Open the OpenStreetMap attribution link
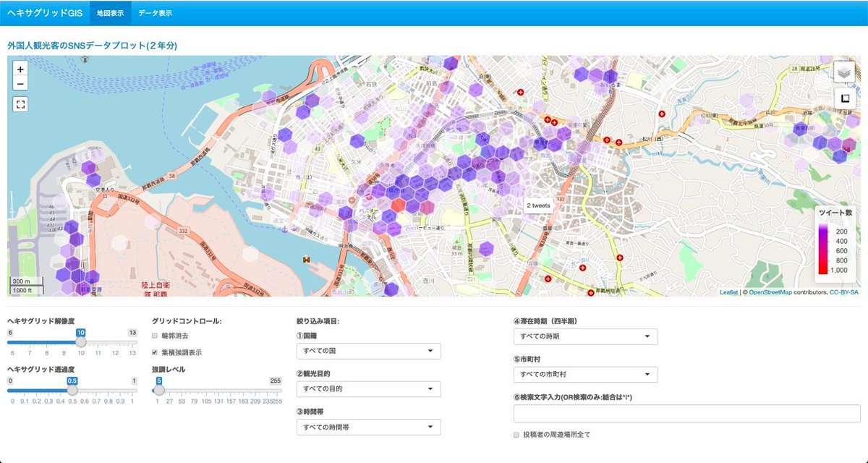Viewport: 868px width, 463px height. pyautogui.click(x=770, y=292)
